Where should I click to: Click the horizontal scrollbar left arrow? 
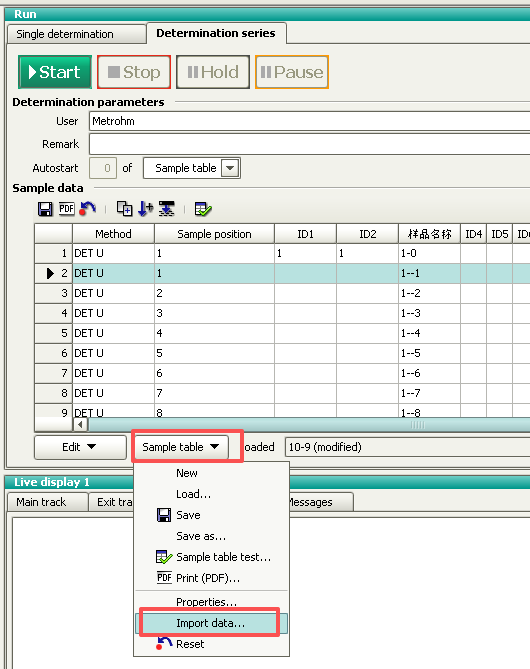[x=80, y=425]
